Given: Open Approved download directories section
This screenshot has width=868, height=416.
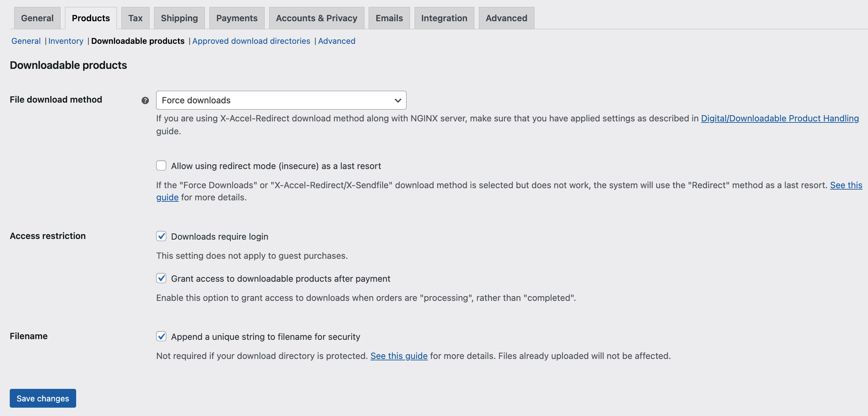Looking at the screenshot, I should [251, 41].
